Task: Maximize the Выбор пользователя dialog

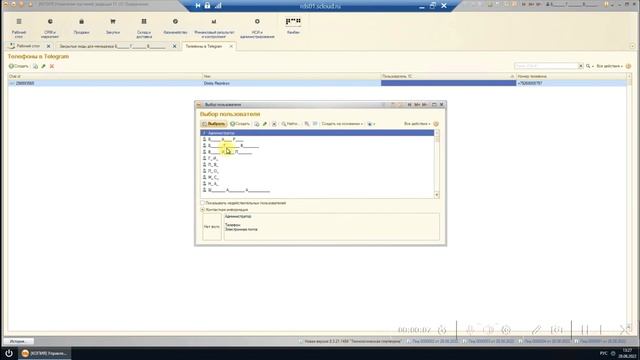Action: pos(434,105)
